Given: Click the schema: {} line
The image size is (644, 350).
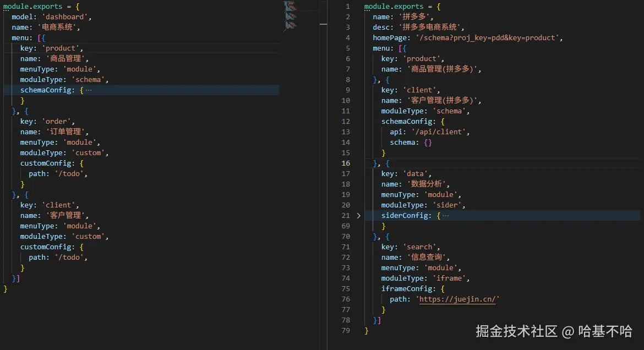Looking at the screenshot, I should tap(411, 143).
